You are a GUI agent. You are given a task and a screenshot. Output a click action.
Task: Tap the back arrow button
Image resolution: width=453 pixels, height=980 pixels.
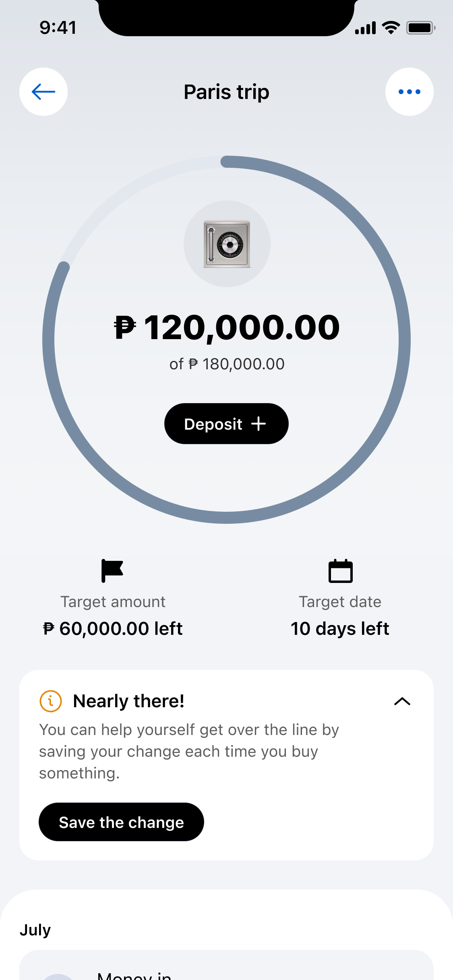[x=43, y=92]
